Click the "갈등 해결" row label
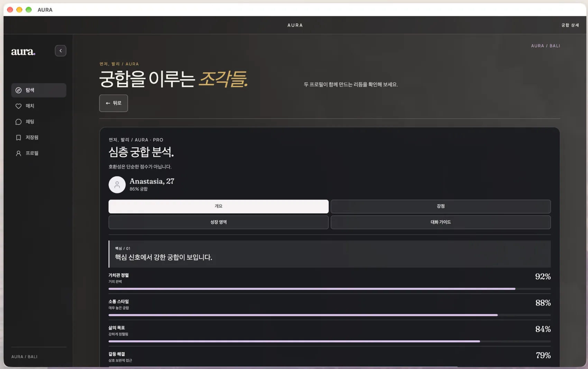This screenshot has width=588, height=369. pyautogui.click(x=117, y=354)
